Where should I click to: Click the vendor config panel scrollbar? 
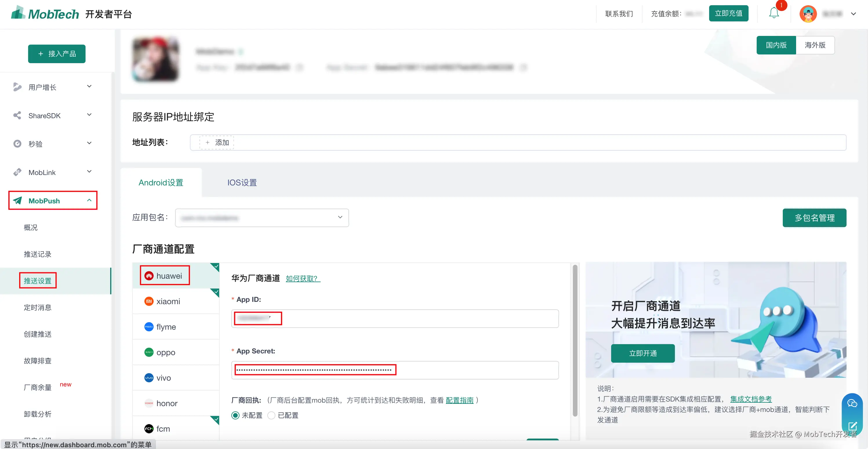click(x=575, y=340)
